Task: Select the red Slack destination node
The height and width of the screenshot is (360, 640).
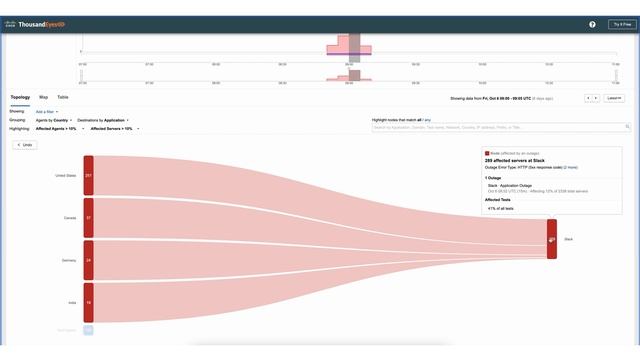Action: tap(552, 239)
